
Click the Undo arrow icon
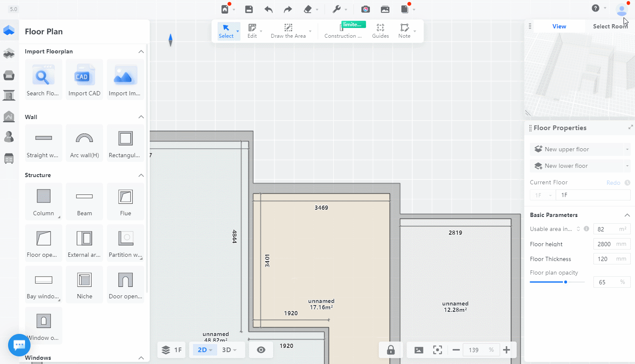(269, 9)
